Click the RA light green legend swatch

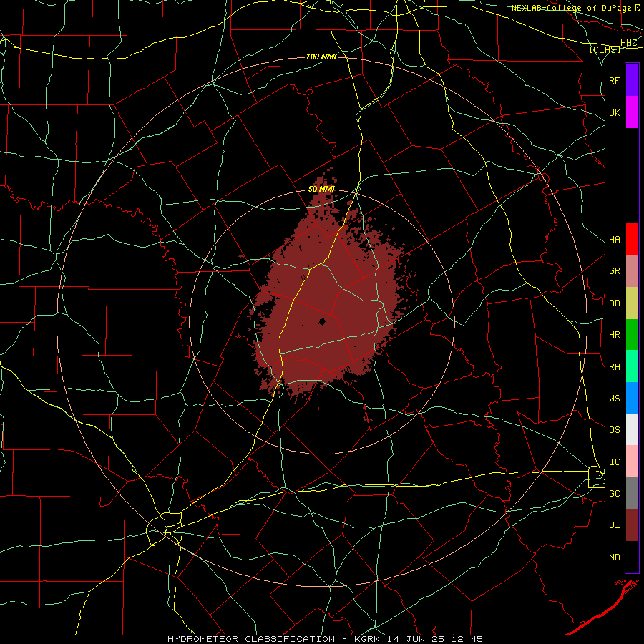tap(632, 366)
